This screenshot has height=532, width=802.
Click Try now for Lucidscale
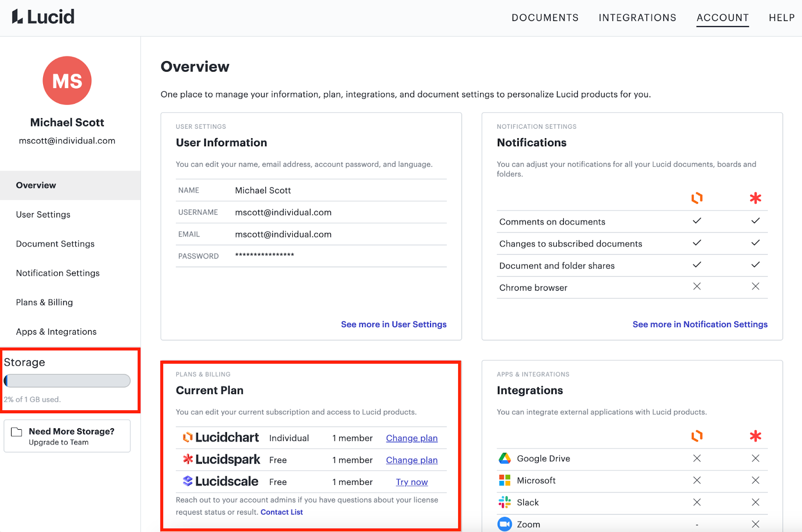pyautogui.click(x=412, y=482)
